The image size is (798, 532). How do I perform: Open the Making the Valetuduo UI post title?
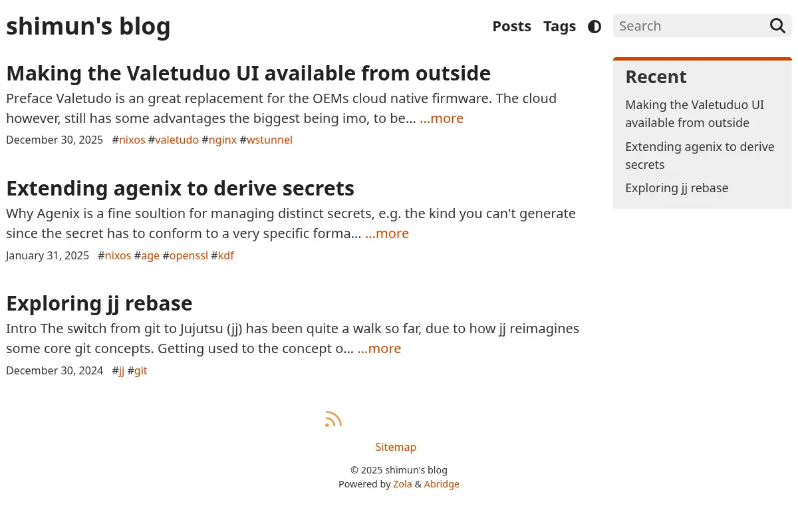pos(248,73)
